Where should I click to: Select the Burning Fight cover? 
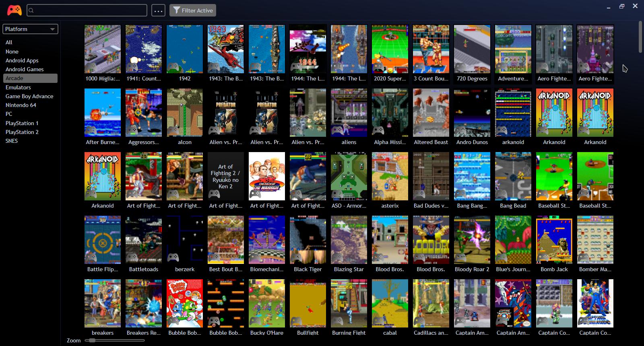point(349,303)
